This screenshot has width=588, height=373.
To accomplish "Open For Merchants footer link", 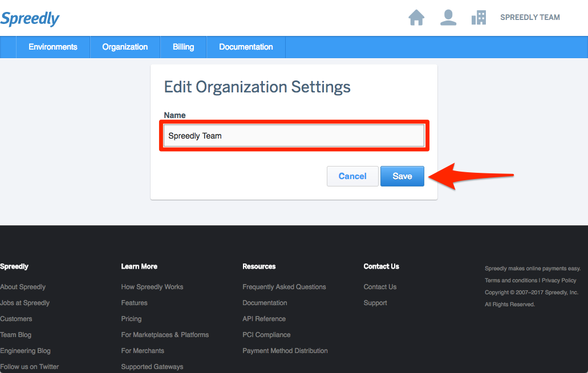I will (x=143, y=351).
